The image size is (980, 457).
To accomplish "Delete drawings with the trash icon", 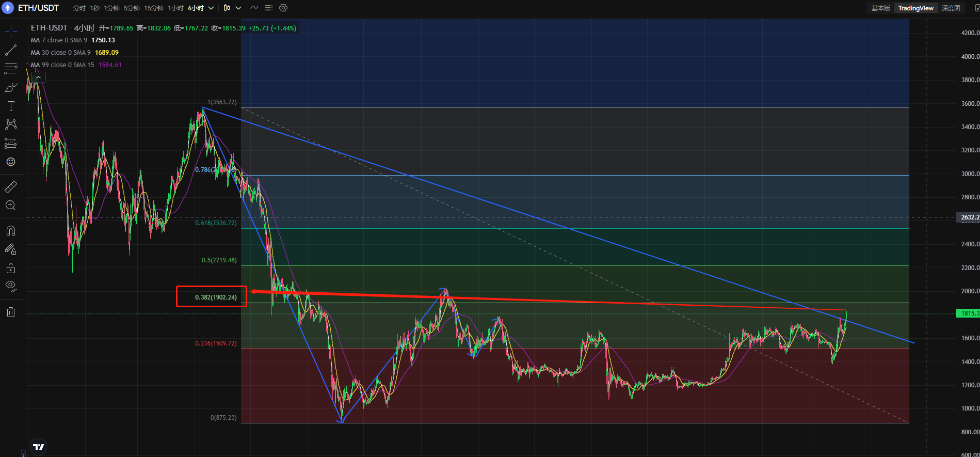I will [11, 312].
